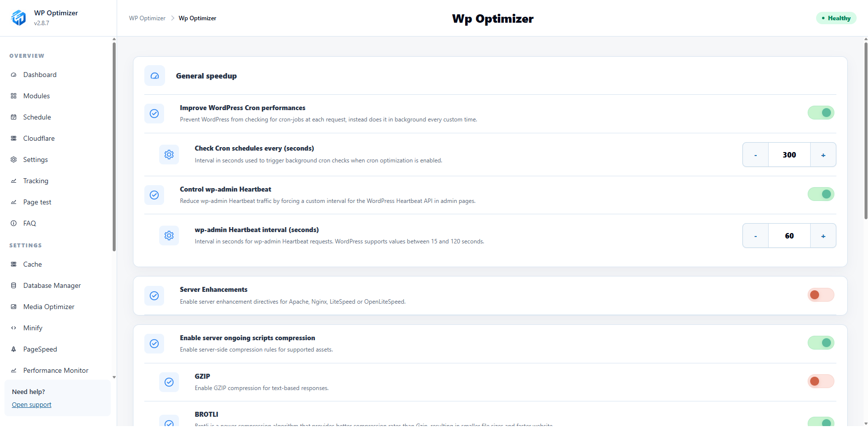Image resolution: width=868 pixels, height=434 pixels.
Task: Click the General speedup section heading
Action: 206,76
